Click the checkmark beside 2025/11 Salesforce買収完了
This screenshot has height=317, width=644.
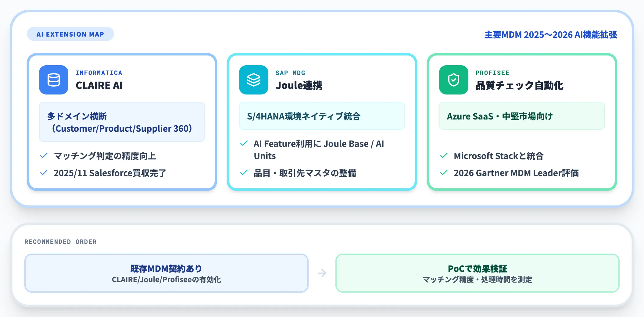pyautogui.click(x=44, y=173)
